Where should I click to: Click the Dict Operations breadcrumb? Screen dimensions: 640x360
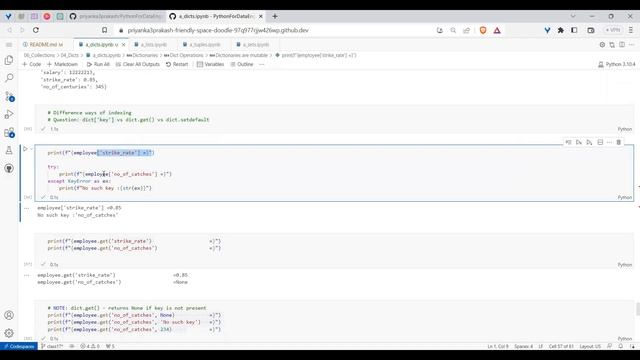click(184, 55)
